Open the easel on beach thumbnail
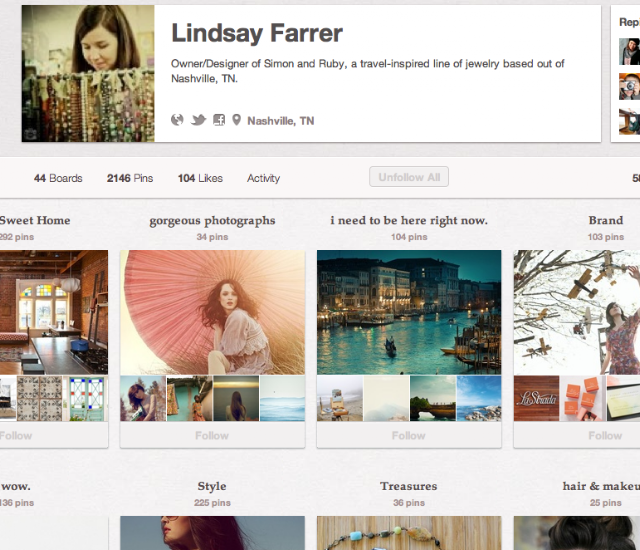 click(340, 399)
